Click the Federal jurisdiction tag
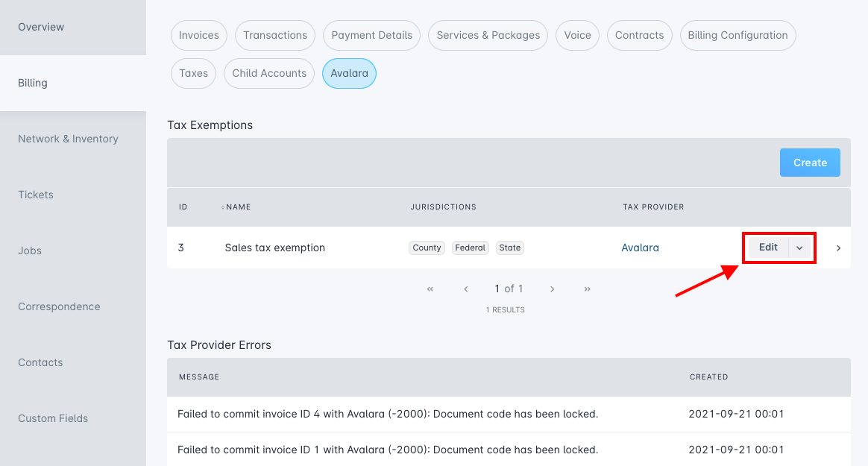This screenshot has height=466, width=868. click(470, 248)
